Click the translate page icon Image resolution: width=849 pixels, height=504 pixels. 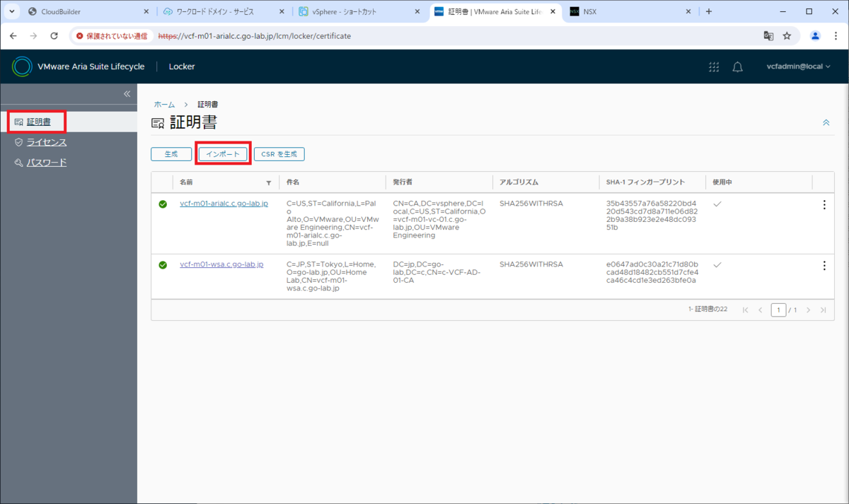[768, 35]
